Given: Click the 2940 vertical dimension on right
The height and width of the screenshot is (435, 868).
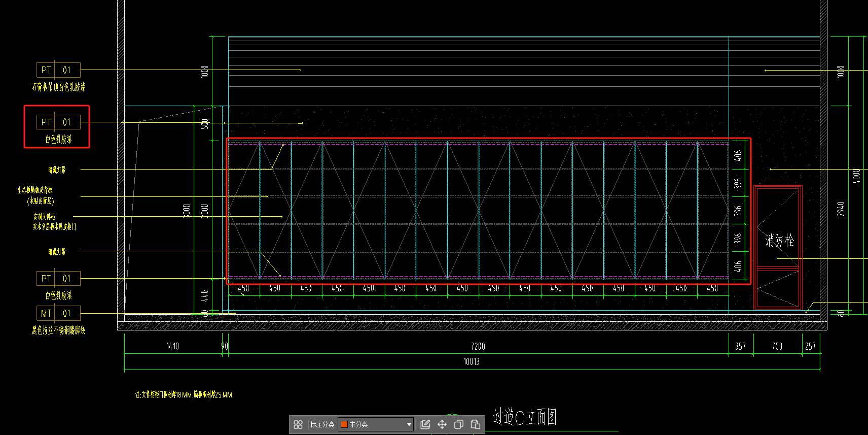Looking at the screenshot, I should [x=841, y=209].
